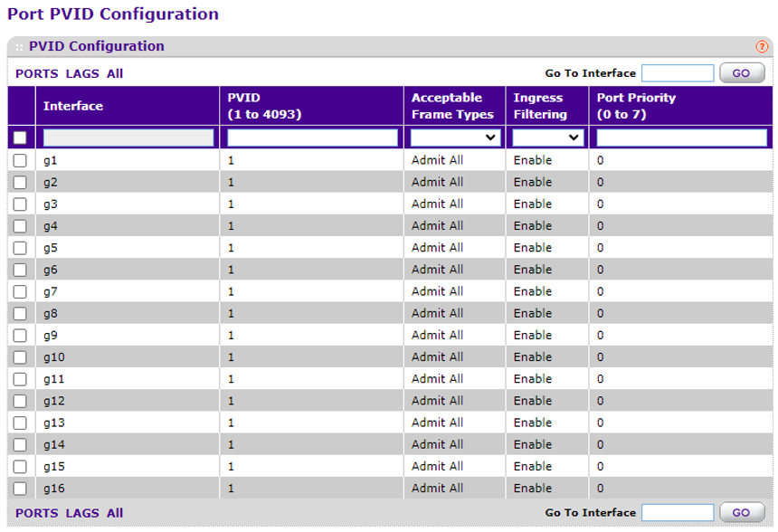Open the Acceptable Frame Types dropdown

tap(456, 138)
